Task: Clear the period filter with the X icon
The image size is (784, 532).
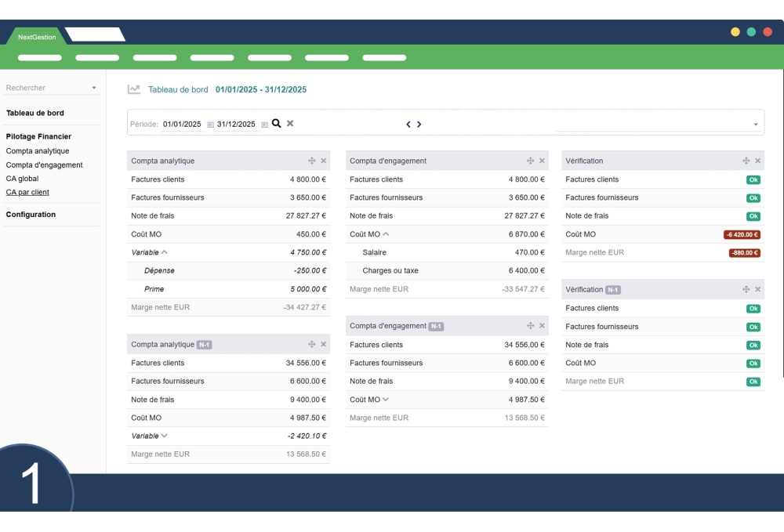Action: (x=290, y=124)
